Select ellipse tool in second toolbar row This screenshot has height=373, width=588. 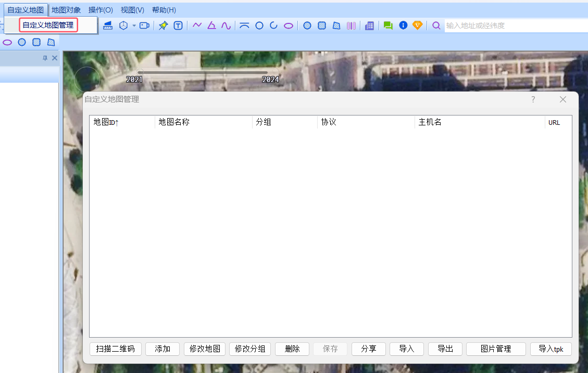(7, 42)
